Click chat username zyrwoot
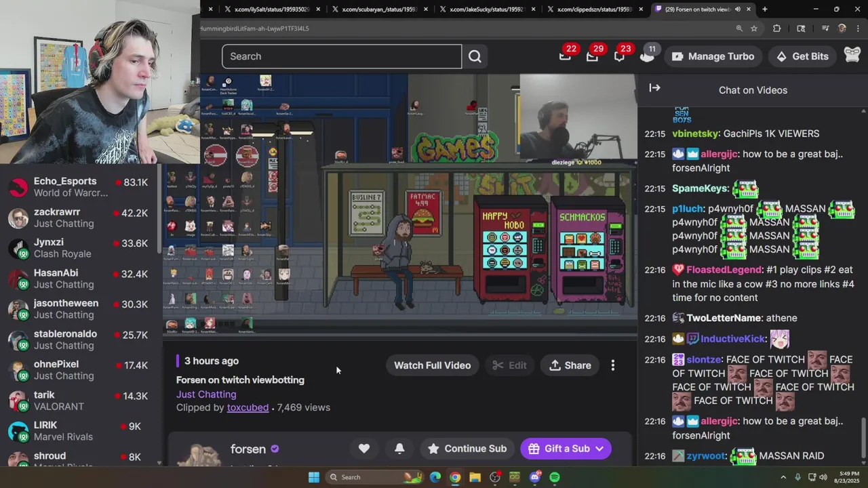The image size is (868, 488). [x=707, y=456]
